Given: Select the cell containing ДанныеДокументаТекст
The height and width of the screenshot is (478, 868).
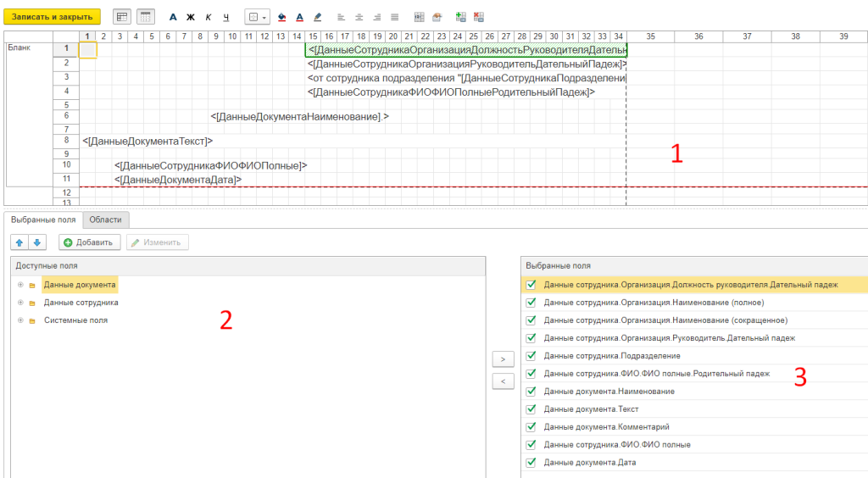Looking at the screenshot, I should point(147,141).
